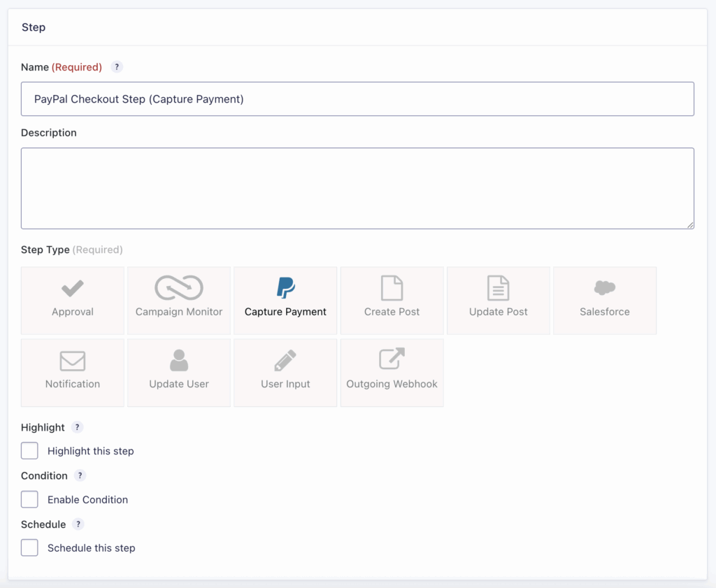This screenshot has height=588, width=716.
Task: Enable the Highlight this step checkbox
Action: (29, 451)
